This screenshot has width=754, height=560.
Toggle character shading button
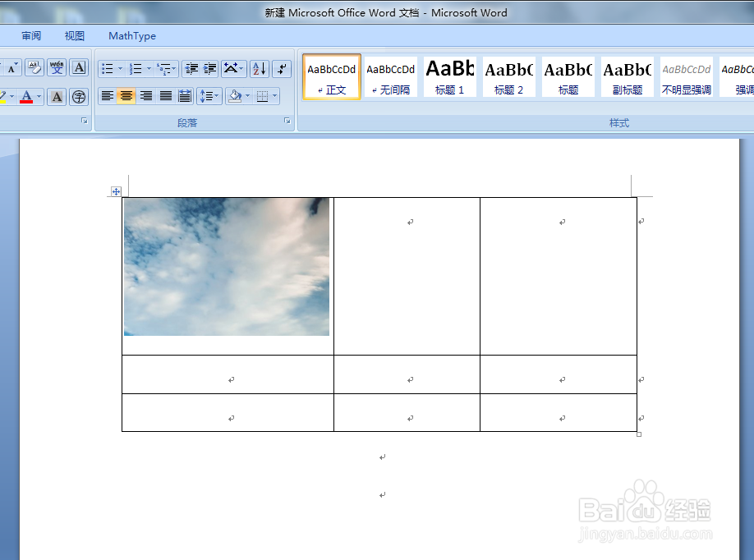[57, 97]
